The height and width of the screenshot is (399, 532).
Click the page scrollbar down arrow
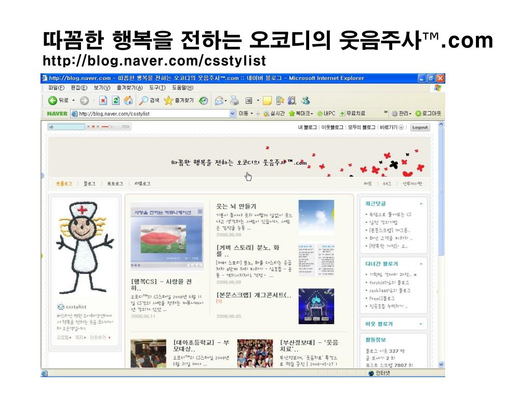[441, 364]
